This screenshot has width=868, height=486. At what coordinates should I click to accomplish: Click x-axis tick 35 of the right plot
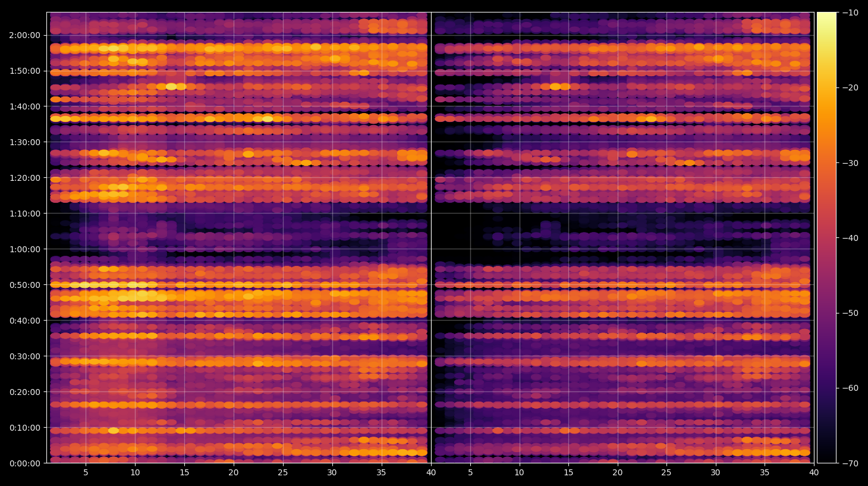coord(765,473)
